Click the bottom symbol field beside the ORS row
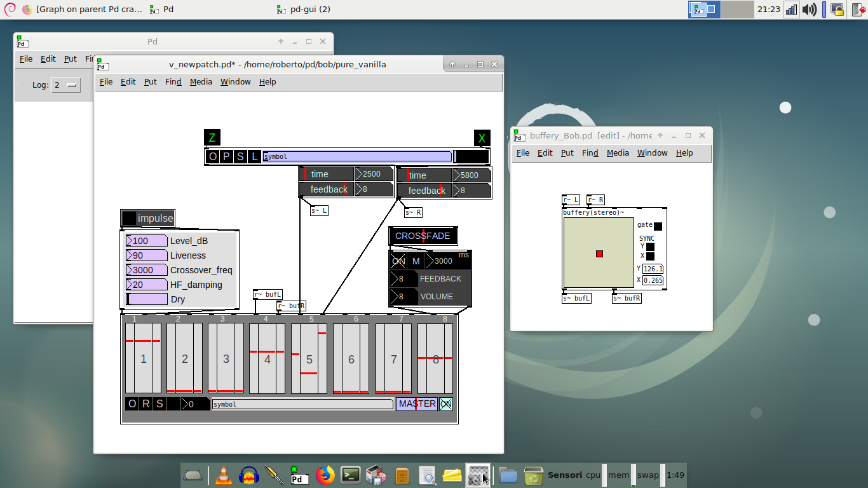Viewport: 868px width, 488px height. pos(302,404)
